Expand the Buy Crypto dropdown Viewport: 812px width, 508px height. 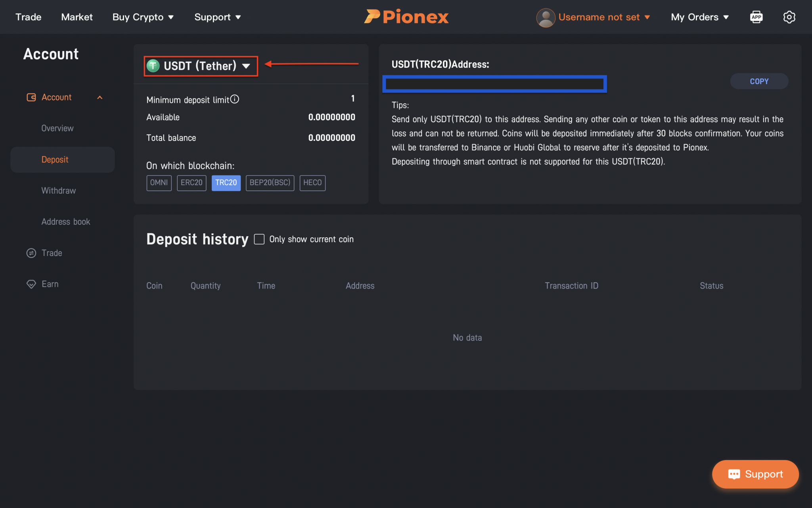143,17
